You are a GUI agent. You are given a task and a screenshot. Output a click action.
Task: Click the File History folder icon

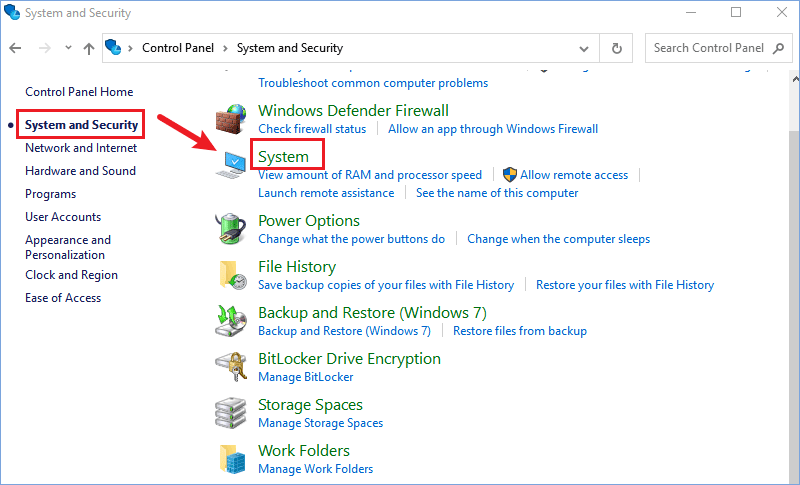pos(233,275)
